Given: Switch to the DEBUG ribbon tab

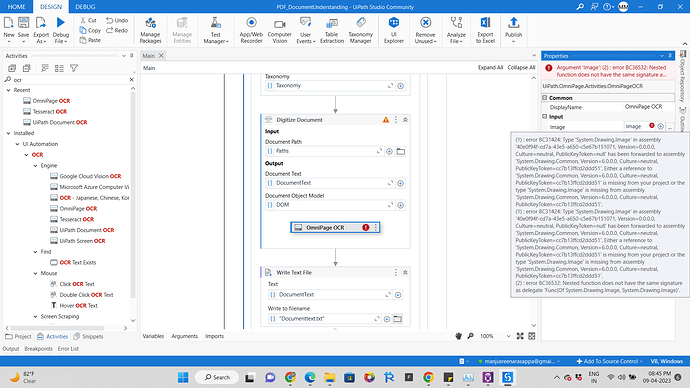Looking at the screenshot, I should [85, 7].
